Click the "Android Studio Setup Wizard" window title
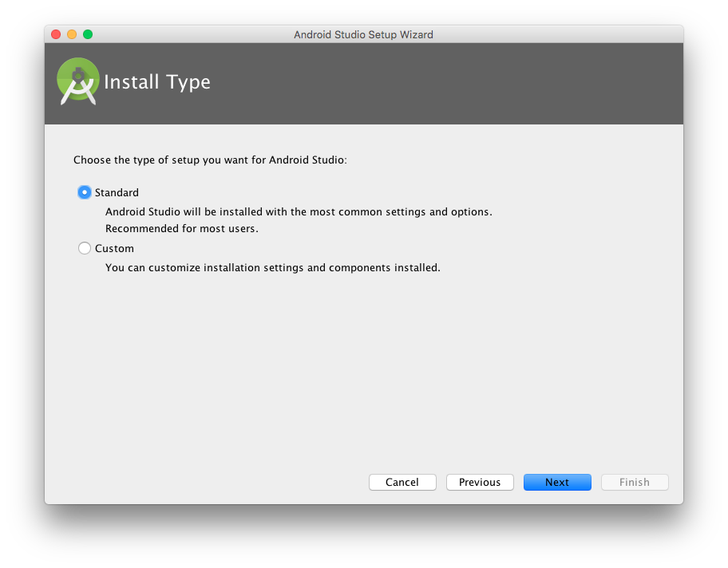The width and height of the screenshot is (728, 568). click(x=363, y=35)
